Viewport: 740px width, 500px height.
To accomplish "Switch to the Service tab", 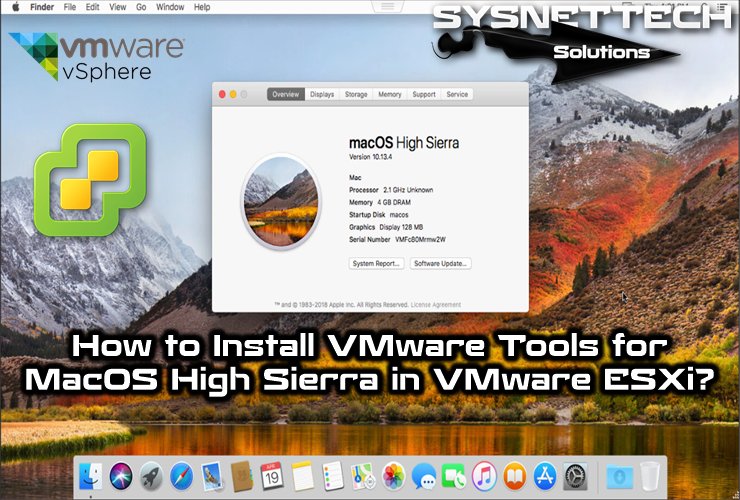I will point(457,94).
